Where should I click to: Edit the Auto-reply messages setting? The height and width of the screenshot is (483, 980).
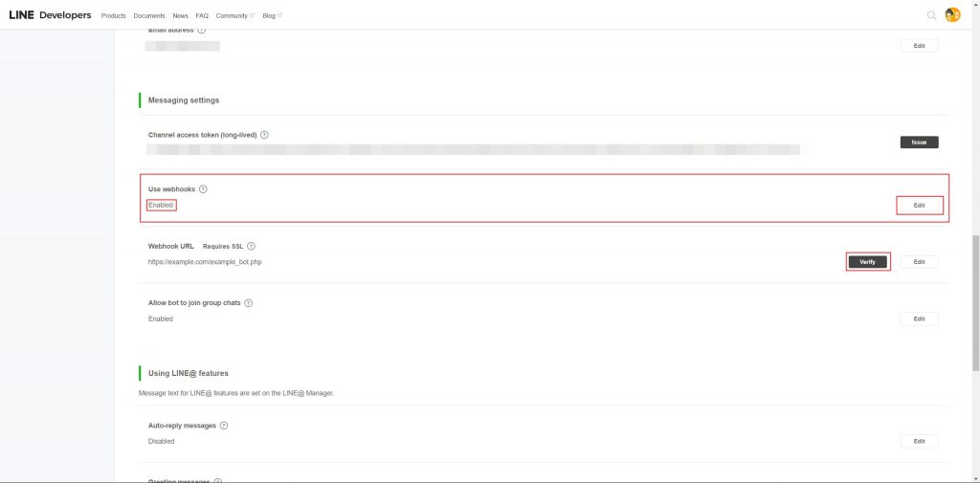919,441
